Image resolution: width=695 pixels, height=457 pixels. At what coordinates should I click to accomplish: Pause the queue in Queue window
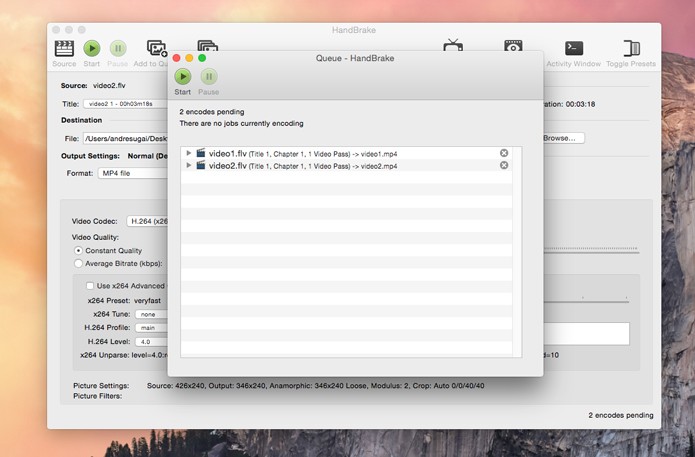[209, 77]
